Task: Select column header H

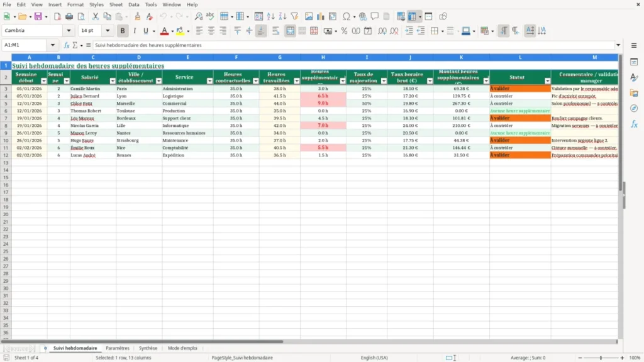Action: pos(323,57)
